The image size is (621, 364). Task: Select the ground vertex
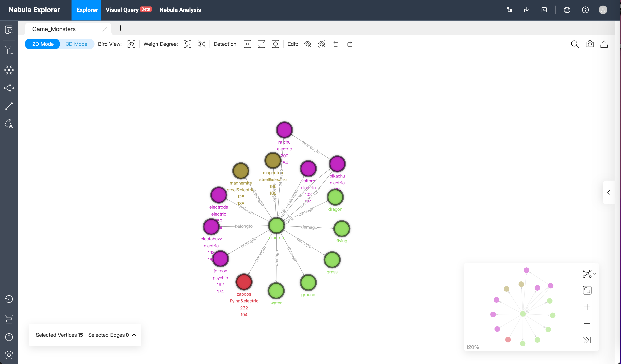pos(308,282)
